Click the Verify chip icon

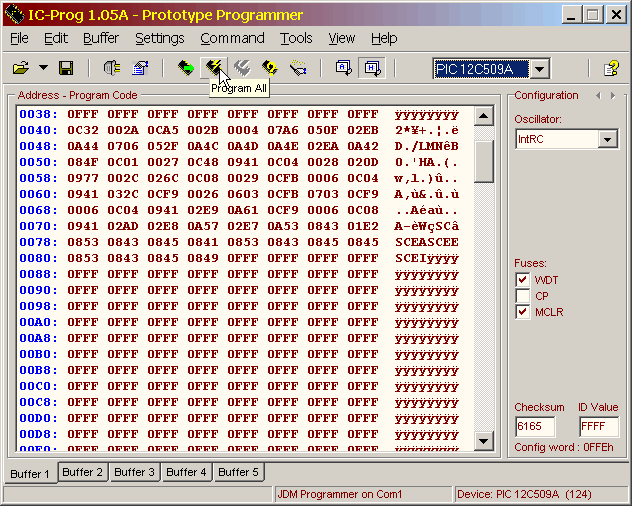click(269, 68)
